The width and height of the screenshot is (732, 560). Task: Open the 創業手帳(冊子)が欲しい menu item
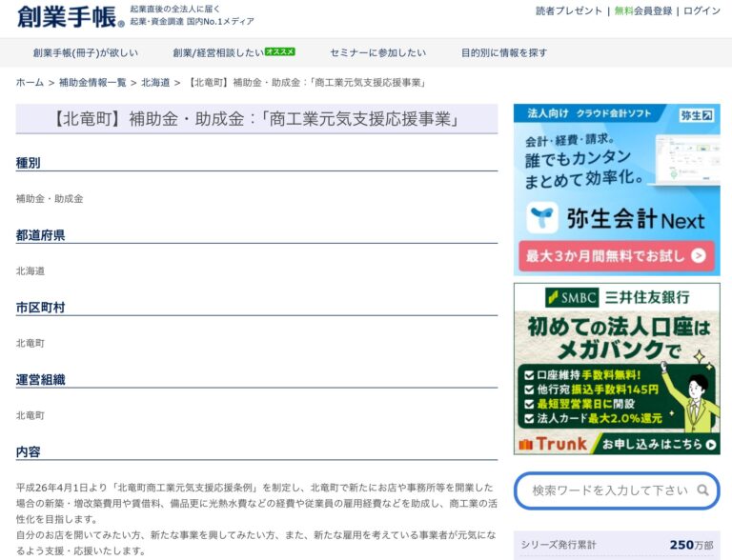pos(85,53)
